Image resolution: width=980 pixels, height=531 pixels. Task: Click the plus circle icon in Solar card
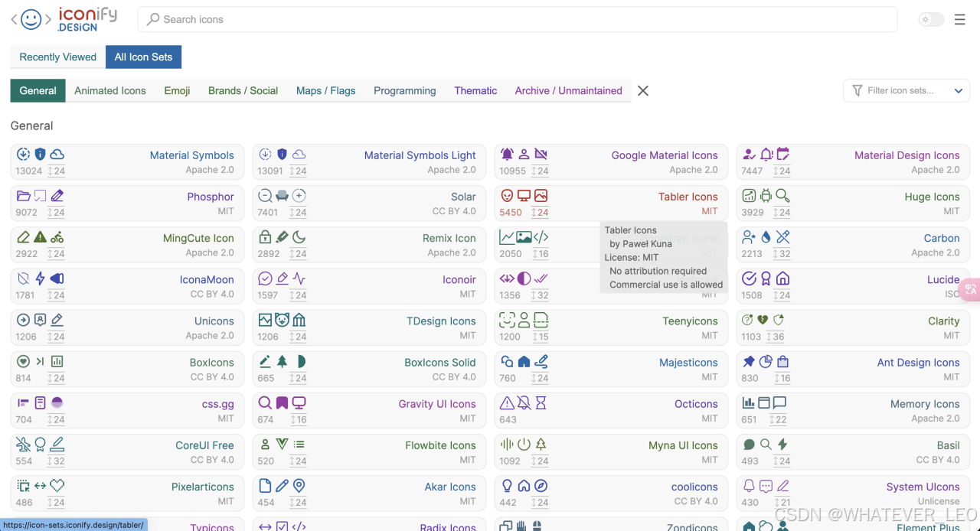point(299,196)
